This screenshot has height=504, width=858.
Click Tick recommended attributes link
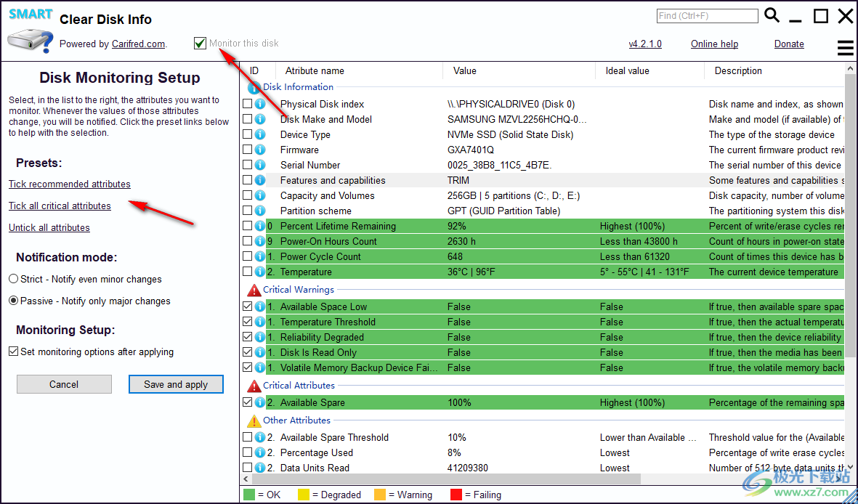70,184
